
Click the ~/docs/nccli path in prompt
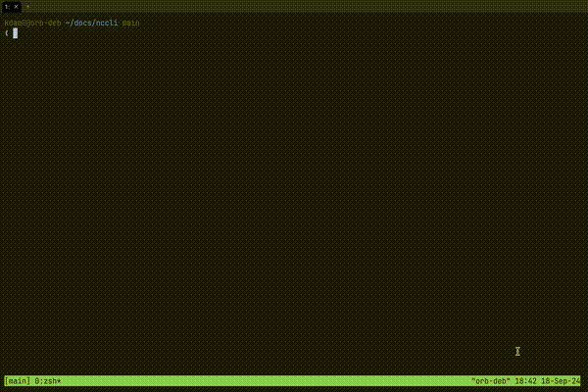91,23
